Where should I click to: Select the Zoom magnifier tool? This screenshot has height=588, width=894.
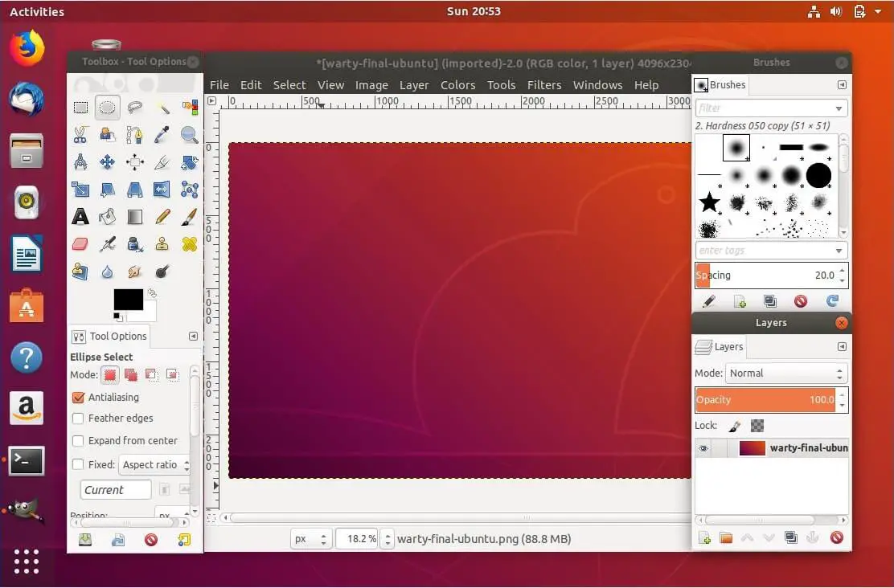(190, 134)
